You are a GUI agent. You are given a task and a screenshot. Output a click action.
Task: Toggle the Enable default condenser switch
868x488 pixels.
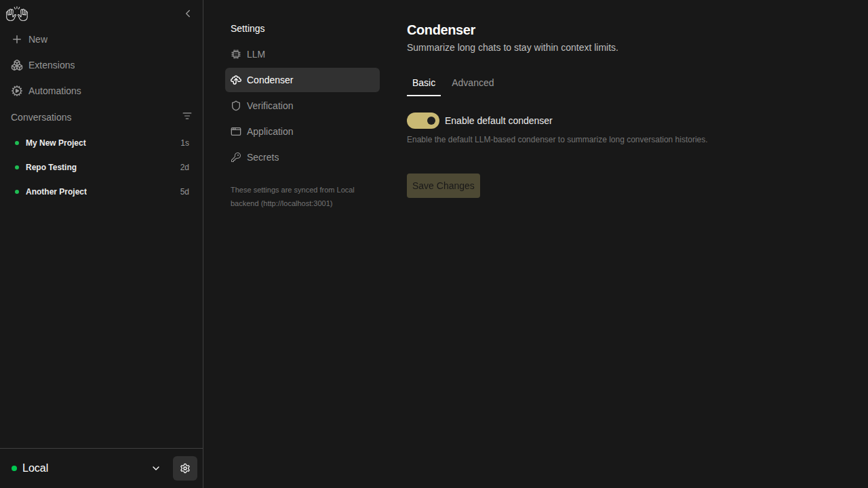coord(423,121)
